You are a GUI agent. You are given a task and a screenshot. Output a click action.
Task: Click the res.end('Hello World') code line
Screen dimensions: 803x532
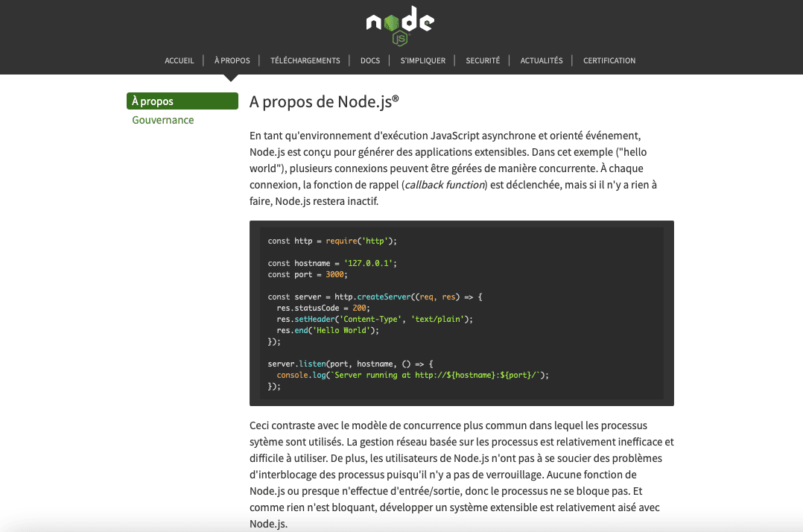(x=328, y=330)
